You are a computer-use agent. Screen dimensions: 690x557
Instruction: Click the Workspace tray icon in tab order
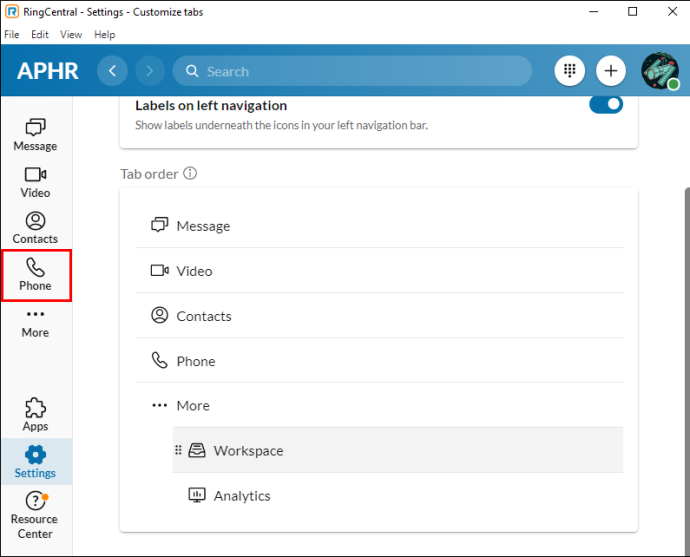click(x=197, y=450)
